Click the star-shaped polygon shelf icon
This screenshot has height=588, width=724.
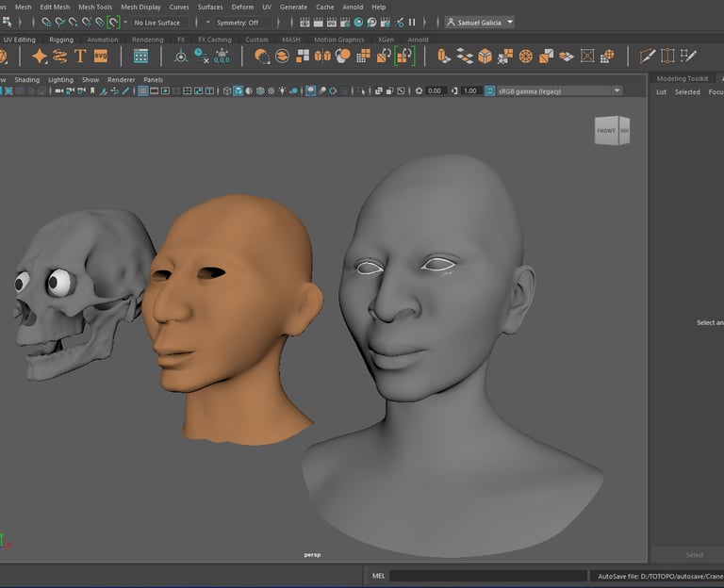point(40,57)
